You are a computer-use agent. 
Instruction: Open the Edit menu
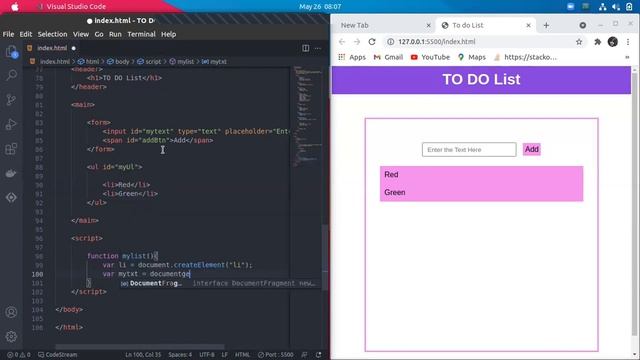click(x=26, y=34)
